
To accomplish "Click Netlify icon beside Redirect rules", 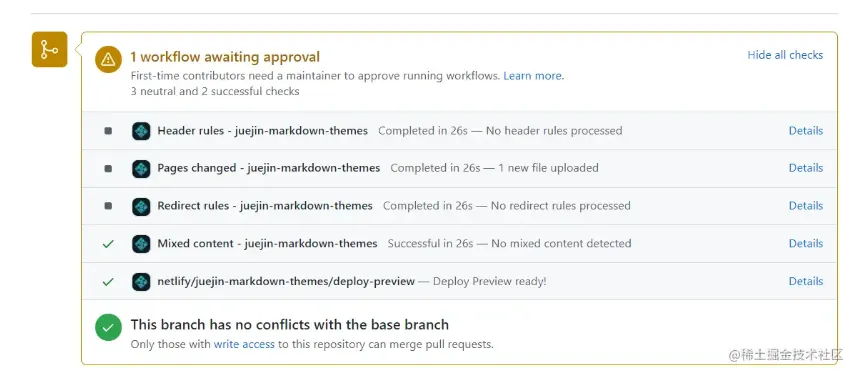I will 141,206.
